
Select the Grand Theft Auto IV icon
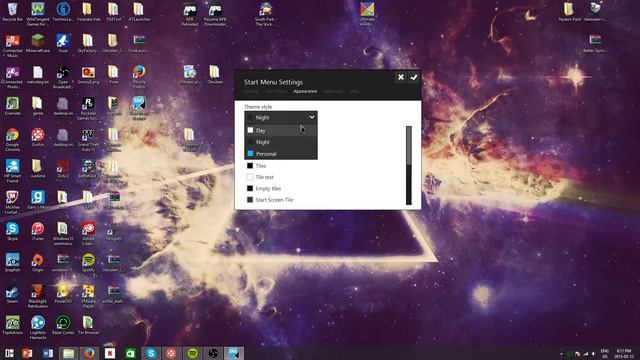(88, 140)
